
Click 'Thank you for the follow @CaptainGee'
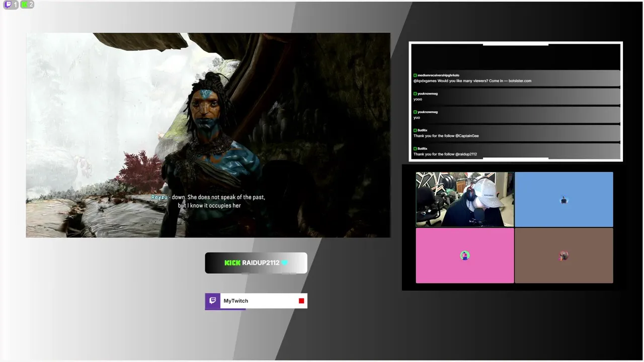[446, 136]
